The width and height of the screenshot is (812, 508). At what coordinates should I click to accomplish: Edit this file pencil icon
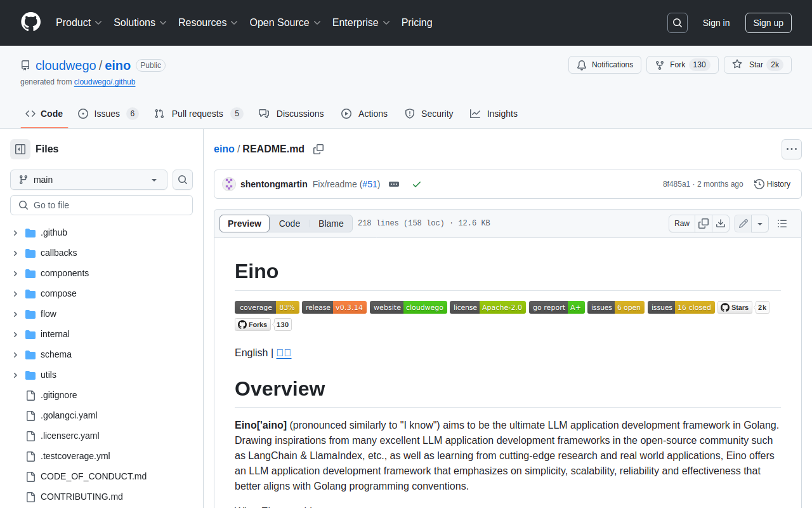743,224
